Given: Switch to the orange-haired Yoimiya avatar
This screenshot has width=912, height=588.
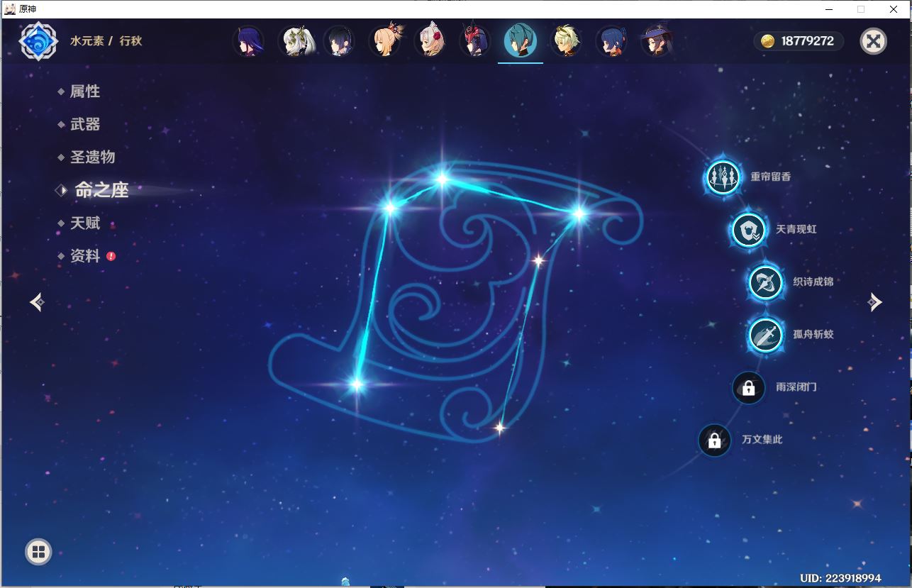Looking at the screenshot, I should (384, 41).
